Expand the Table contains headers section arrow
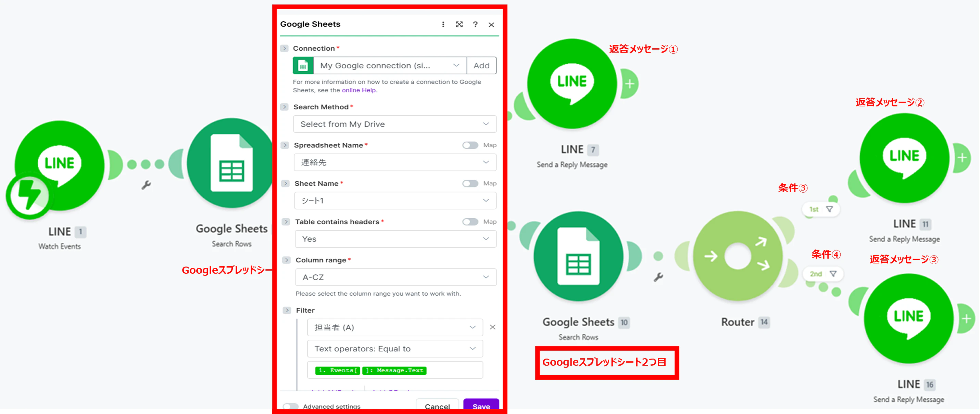 coord(286,222)
